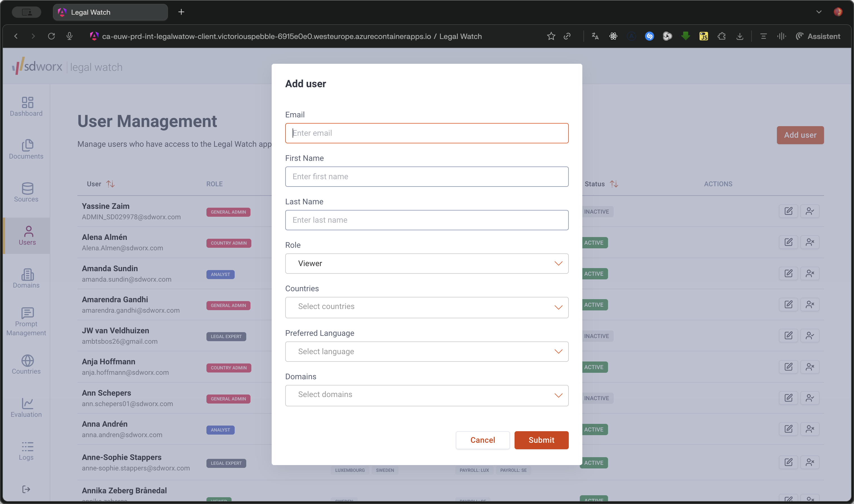This screenshot has width=854, height=504.
Task: Click the ROLE column header
Action: click(x=214, y=184)
